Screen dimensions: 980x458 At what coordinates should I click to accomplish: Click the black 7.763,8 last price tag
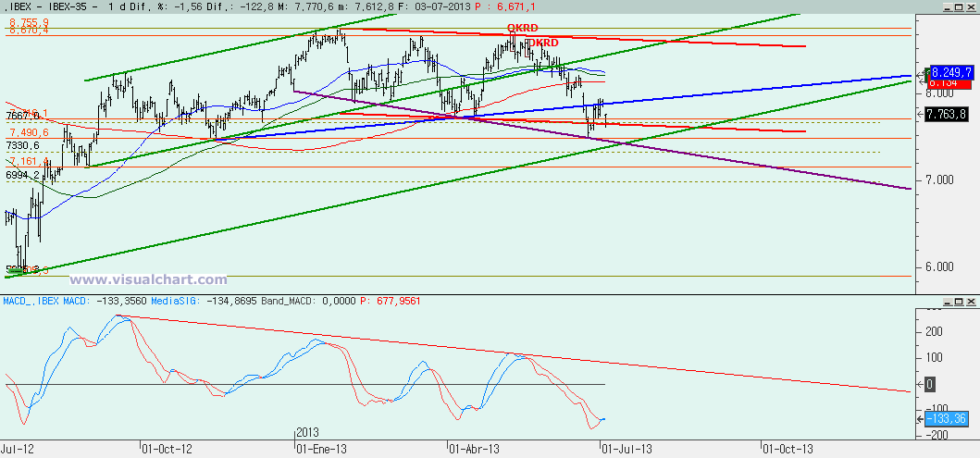pos(948,114)
